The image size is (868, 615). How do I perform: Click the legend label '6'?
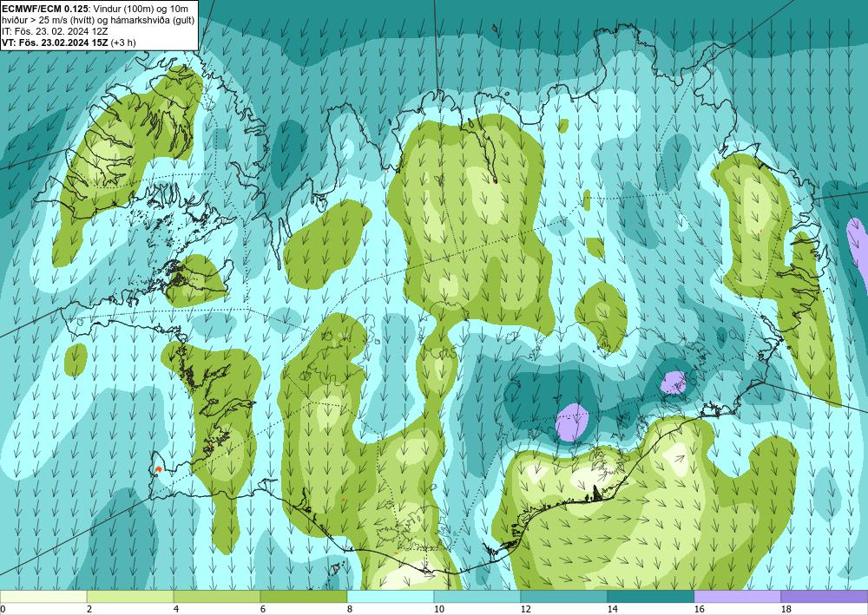pos(263,609)
